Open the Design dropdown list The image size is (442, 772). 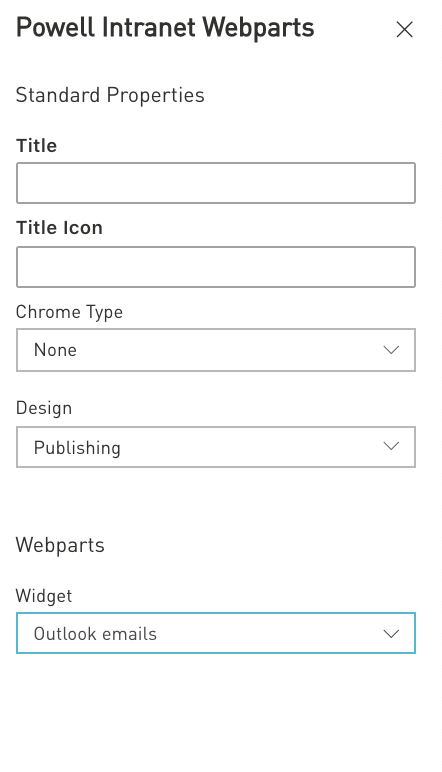[216, 447]
